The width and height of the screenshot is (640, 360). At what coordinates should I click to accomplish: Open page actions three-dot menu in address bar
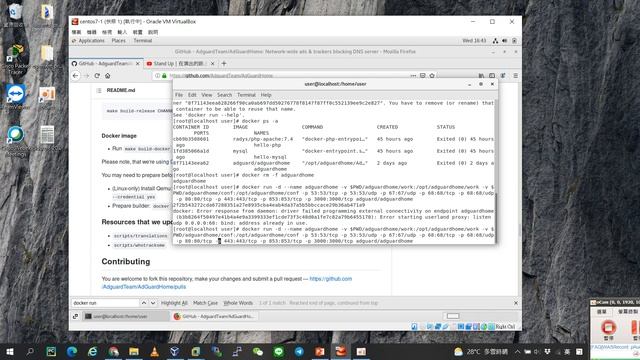click(413, 76)
